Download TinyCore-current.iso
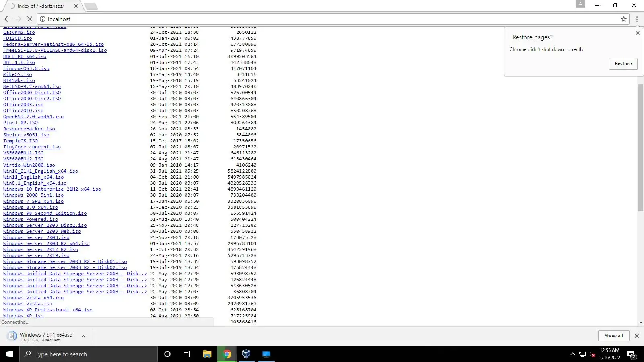Viewport: 644px width, 362px height. pos(32,147)
